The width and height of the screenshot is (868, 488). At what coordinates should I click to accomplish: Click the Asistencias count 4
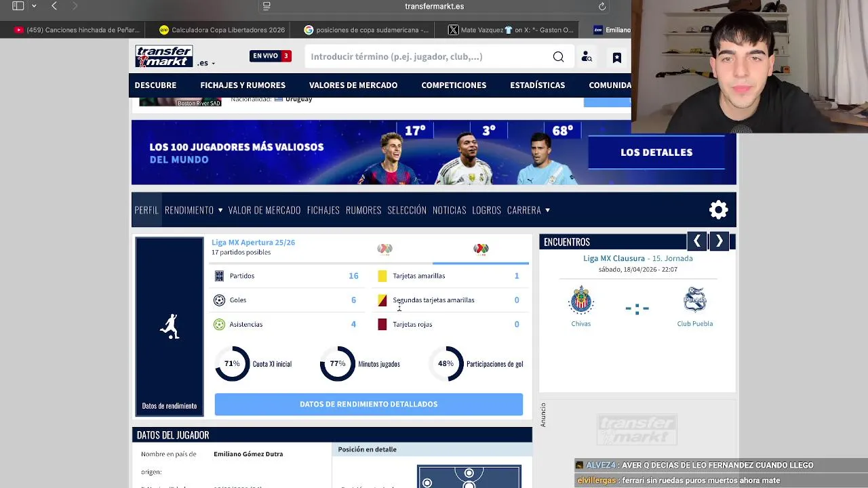(x=353, y=324)
